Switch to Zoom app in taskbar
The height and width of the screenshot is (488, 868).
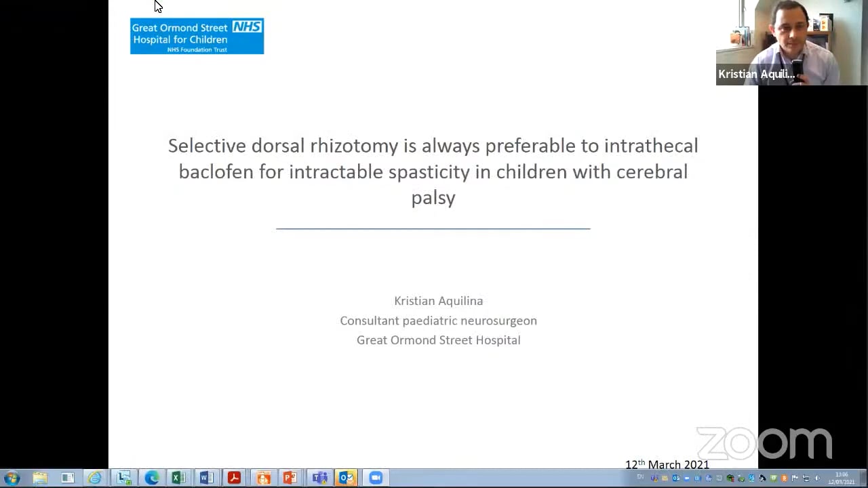tap(375, 478)
